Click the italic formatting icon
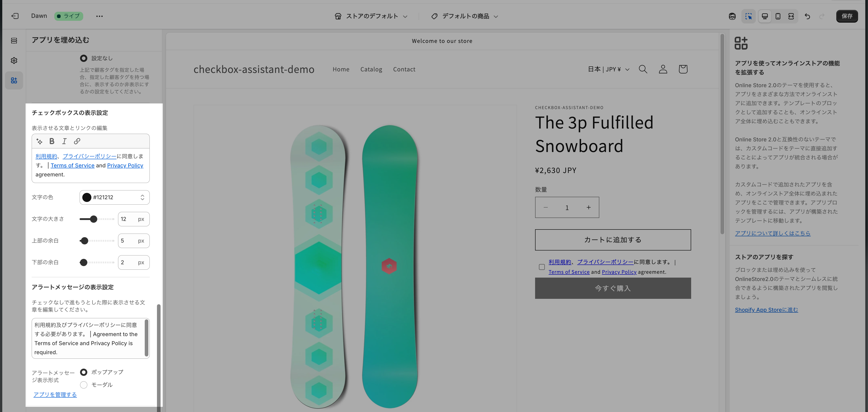868x412 pixels. pyautogui.click(x=64, y=141)
